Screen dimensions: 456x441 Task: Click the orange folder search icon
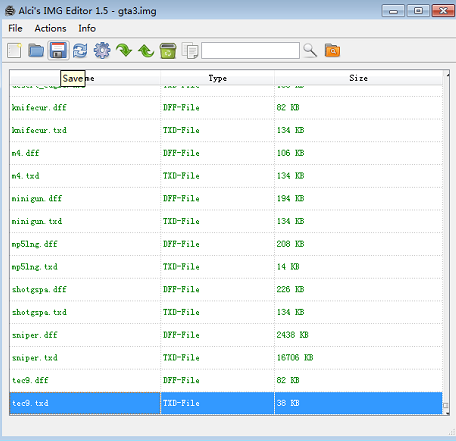tap(332, 51)
